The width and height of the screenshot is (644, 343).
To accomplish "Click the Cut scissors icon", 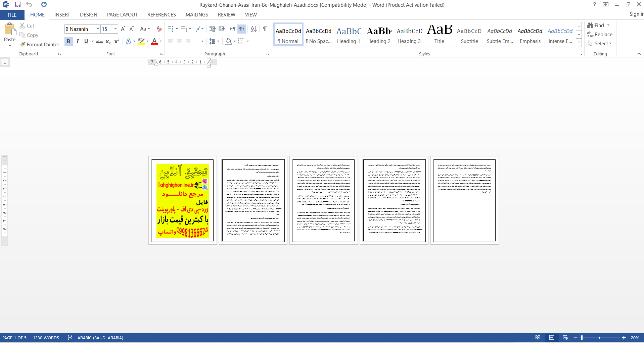I will (22, 26).
